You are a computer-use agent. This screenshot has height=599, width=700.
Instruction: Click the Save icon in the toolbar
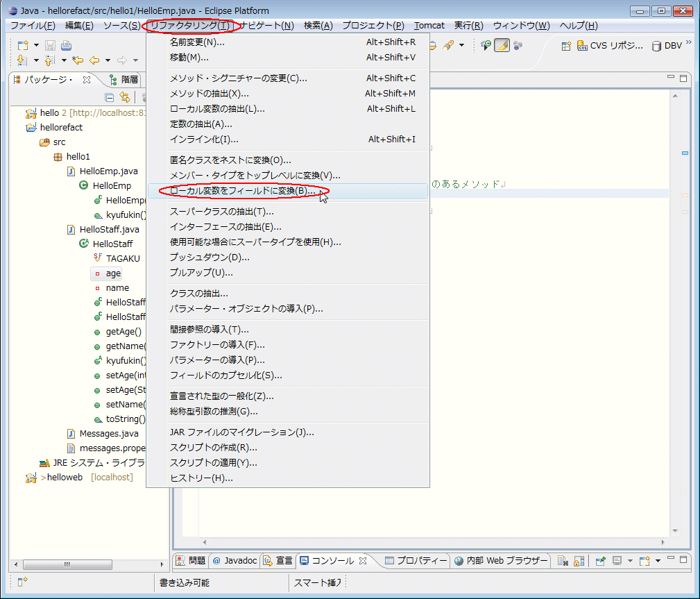pos(50,45)
